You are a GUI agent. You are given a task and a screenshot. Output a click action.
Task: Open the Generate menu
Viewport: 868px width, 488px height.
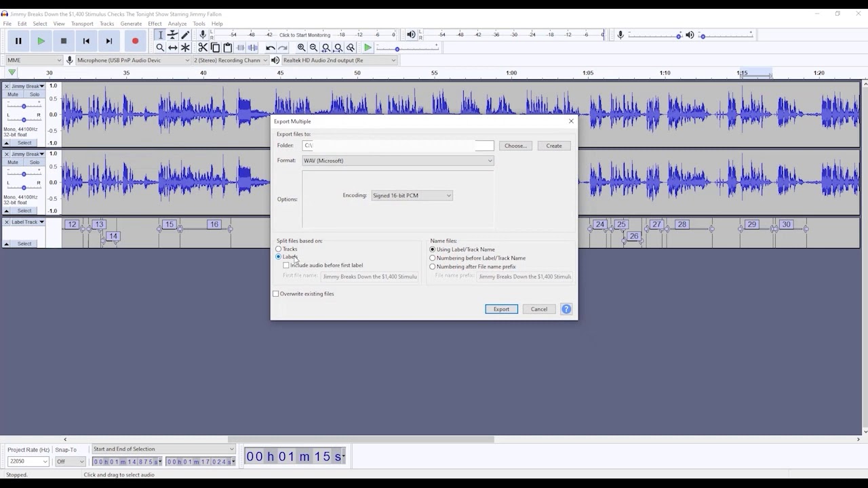pyautogui.click(x=131, y=24)
